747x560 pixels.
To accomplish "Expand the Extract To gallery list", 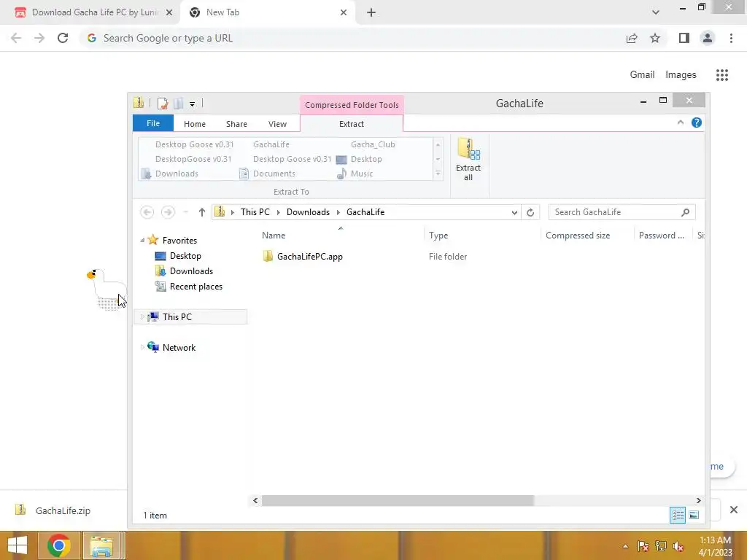I will pyautogui.click(x=438, y=174).
